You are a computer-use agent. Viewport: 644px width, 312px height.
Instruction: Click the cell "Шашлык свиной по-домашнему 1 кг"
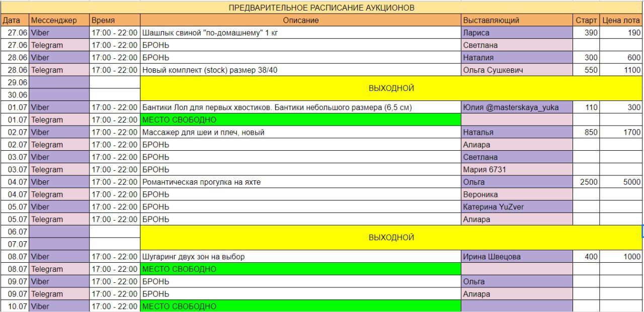point(301,33)
